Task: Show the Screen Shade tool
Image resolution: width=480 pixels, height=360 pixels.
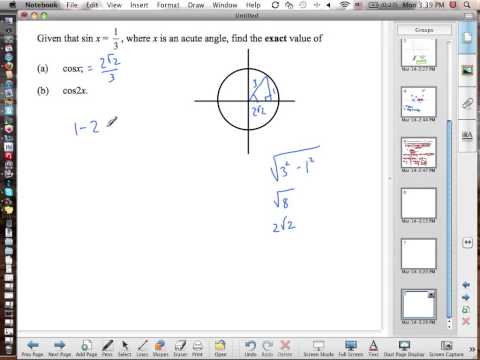Action: pos(319,348)
